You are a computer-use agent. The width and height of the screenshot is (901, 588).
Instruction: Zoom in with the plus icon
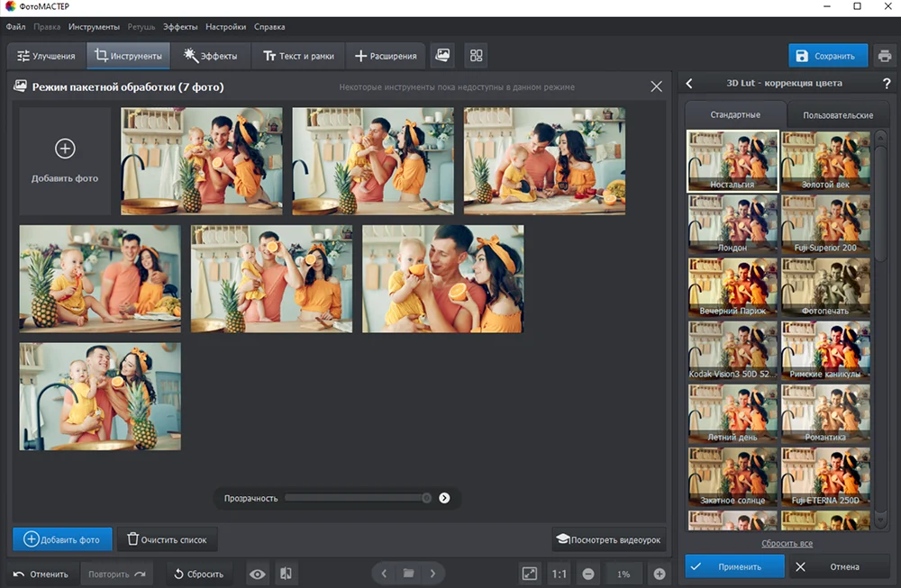pyautogui.click(x=660, y=574)
